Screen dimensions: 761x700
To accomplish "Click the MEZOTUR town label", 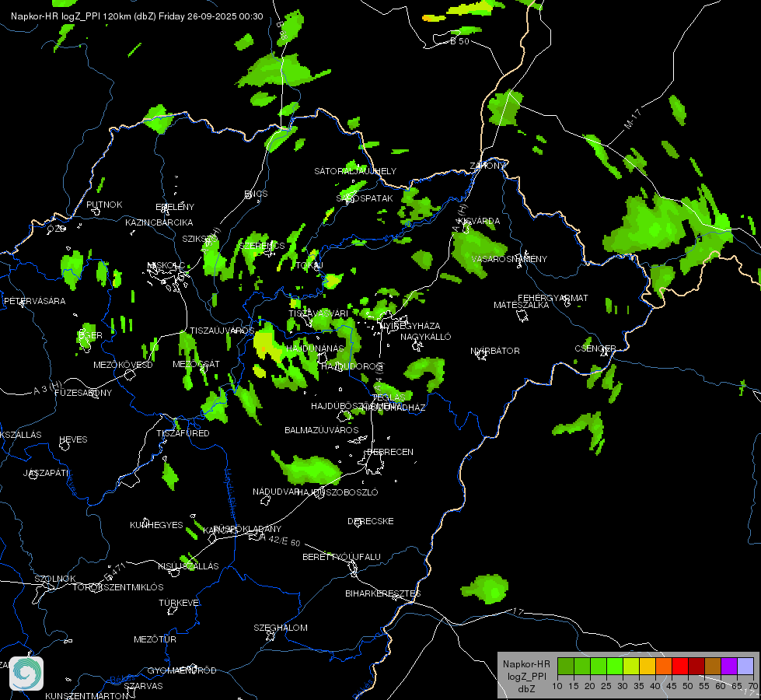I will click(x=155, y=639).
